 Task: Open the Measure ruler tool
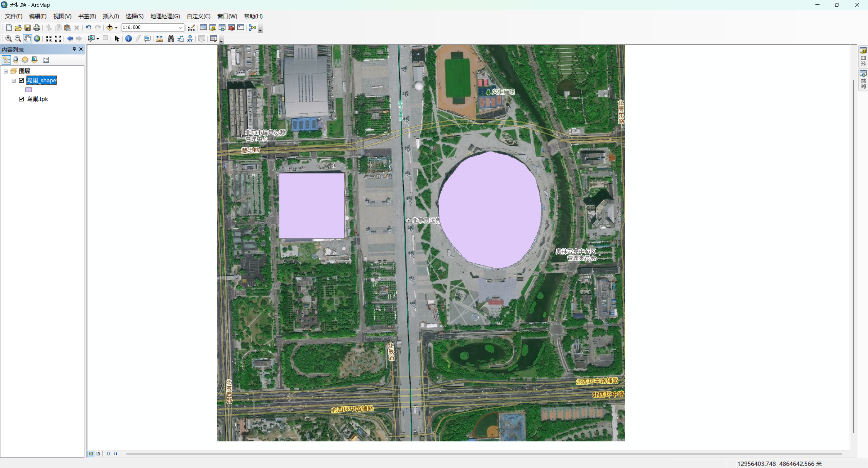coord(159,39)
